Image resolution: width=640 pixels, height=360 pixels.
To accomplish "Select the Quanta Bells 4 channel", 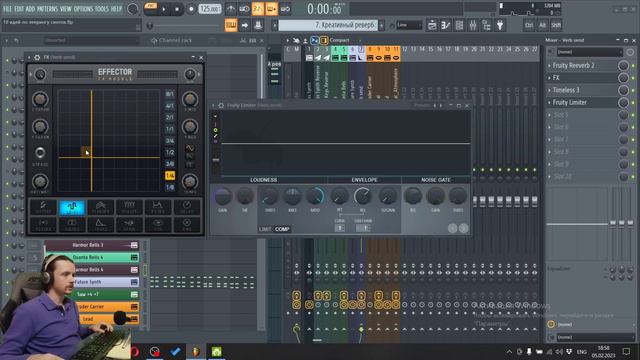I will click(92, 257).
